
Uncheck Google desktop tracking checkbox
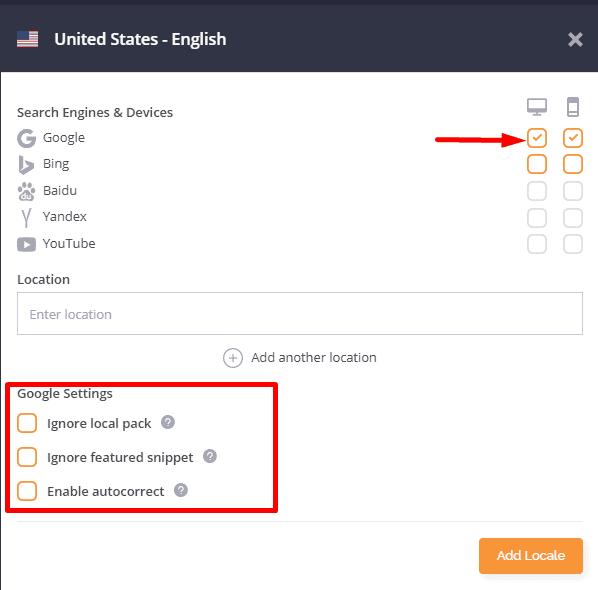pyautogui.click(x=537, y=138)
